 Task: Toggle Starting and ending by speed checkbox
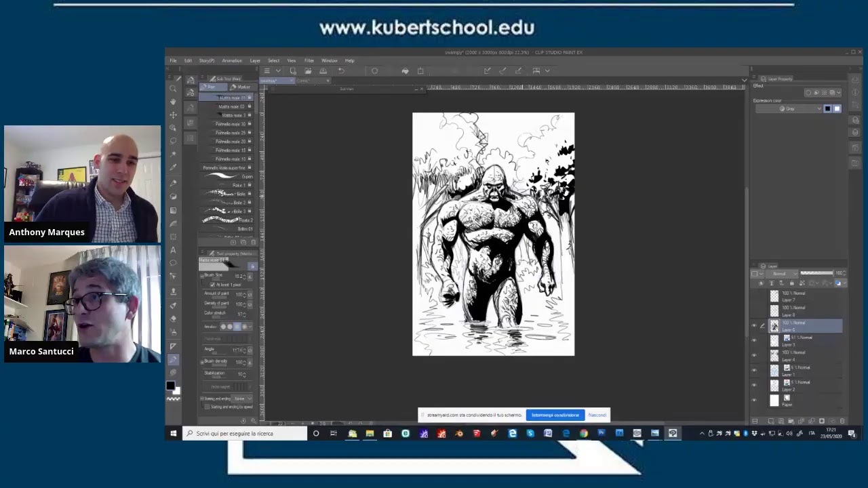[x=207, y=407]
